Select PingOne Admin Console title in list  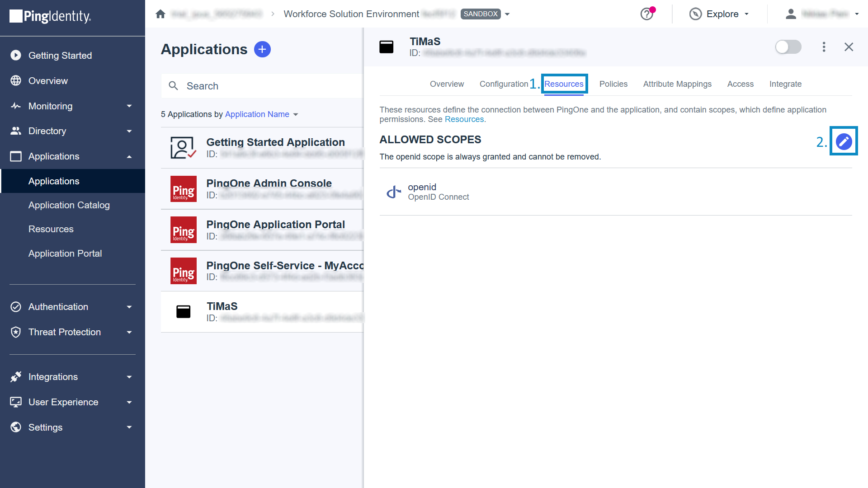(x=269, y=183)
